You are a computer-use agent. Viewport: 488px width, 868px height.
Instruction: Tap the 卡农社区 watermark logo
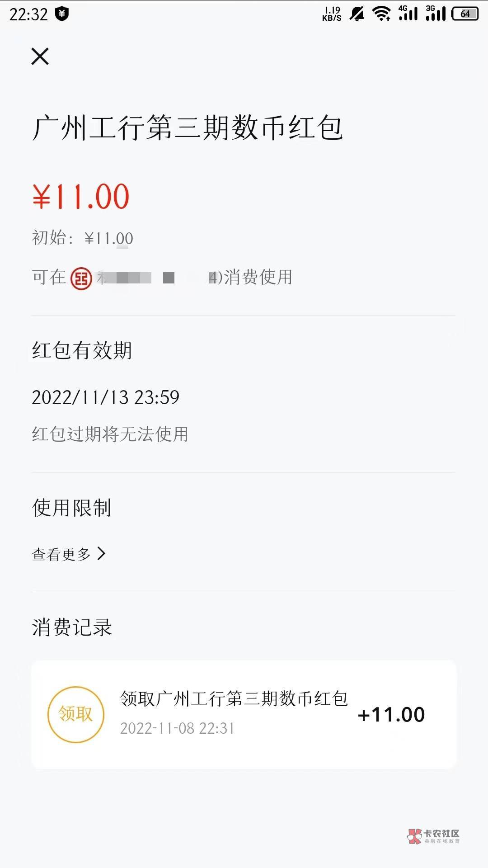(434, 836)
